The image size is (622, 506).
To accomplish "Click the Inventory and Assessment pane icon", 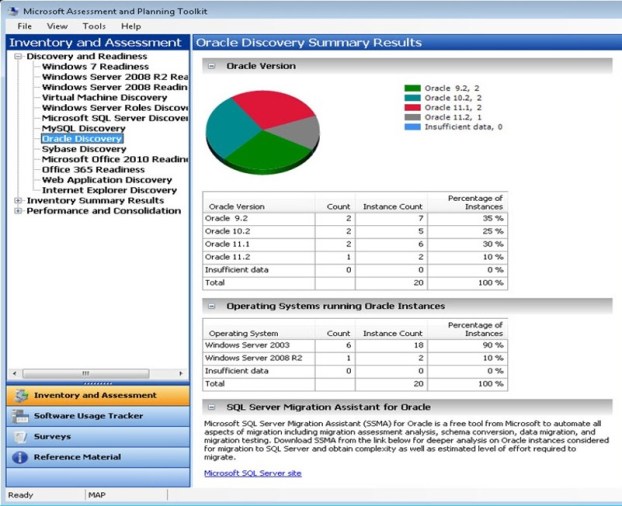I will pos(20,396).
